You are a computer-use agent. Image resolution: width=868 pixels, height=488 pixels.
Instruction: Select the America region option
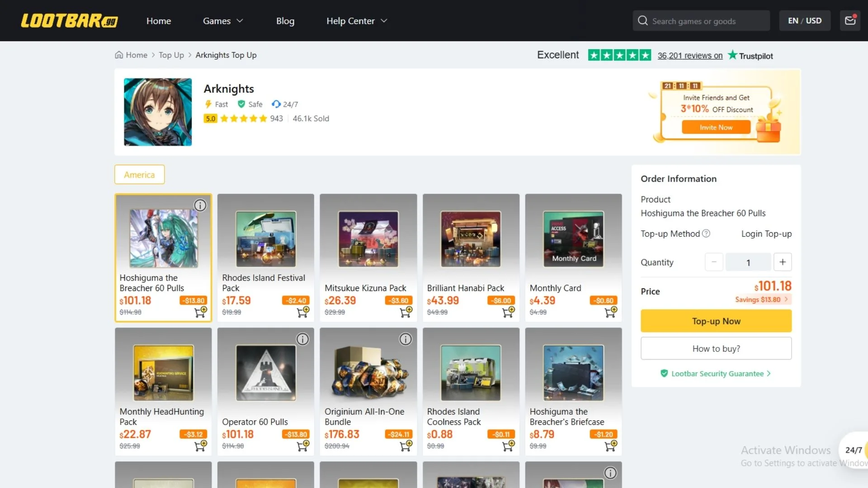[139, 174]
